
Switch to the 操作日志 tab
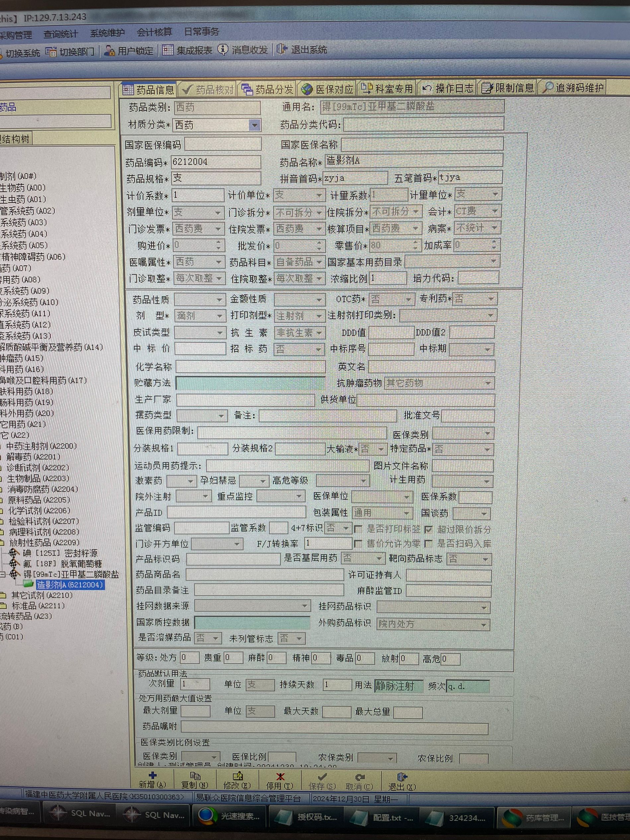[448, 89]
